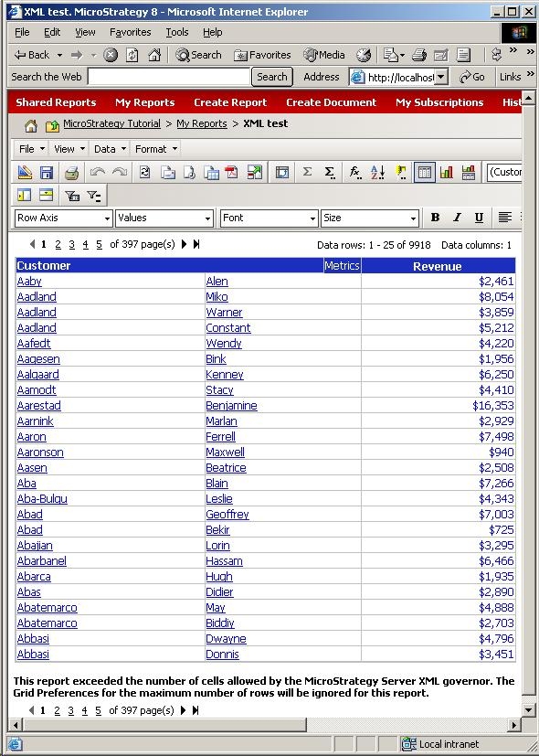Switch to graph view icon
539x756 pixels.
(447, 173)
